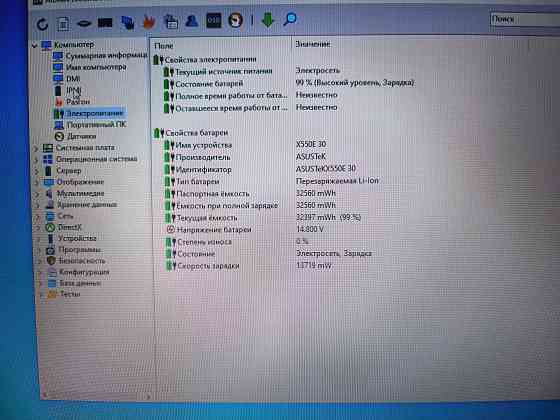
Task: Click tree pane scrollbar left arrow
Action: (44, 395)
